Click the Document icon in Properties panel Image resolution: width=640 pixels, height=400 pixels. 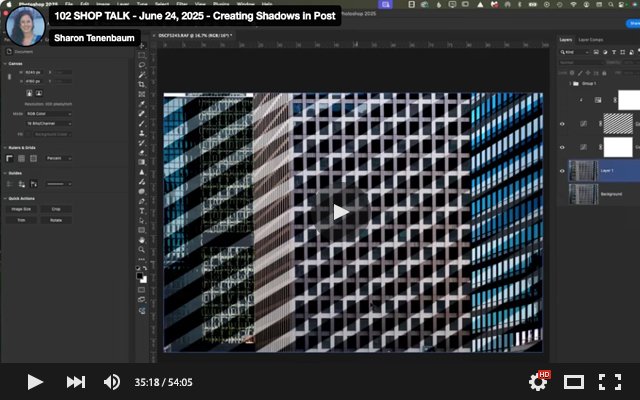(x=9, y=51)
